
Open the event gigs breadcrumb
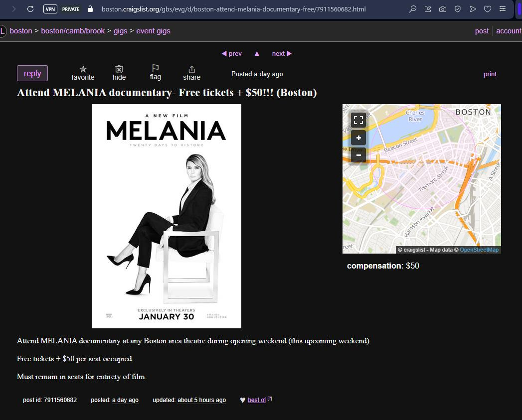153,31
